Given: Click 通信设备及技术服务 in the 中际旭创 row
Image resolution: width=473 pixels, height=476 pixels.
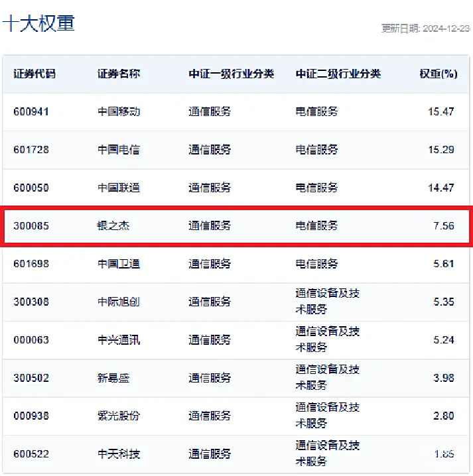Looking at the screenshot, I should 328,302.
